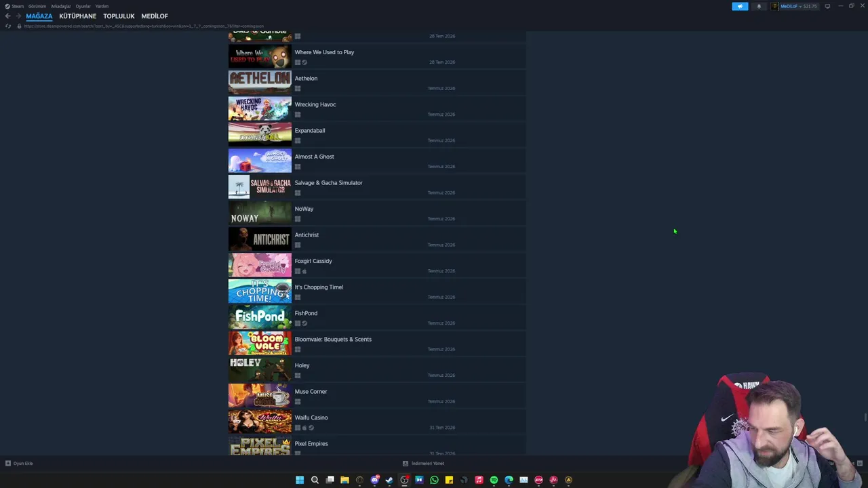The image size is (868, 488).
Task: Click the Waifu Casino thumbnail
Action: 260,422
